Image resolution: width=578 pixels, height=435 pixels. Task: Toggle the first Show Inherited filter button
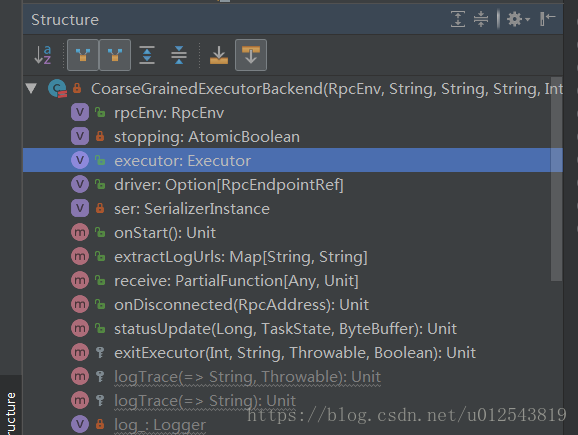click(x=83, y=55)
